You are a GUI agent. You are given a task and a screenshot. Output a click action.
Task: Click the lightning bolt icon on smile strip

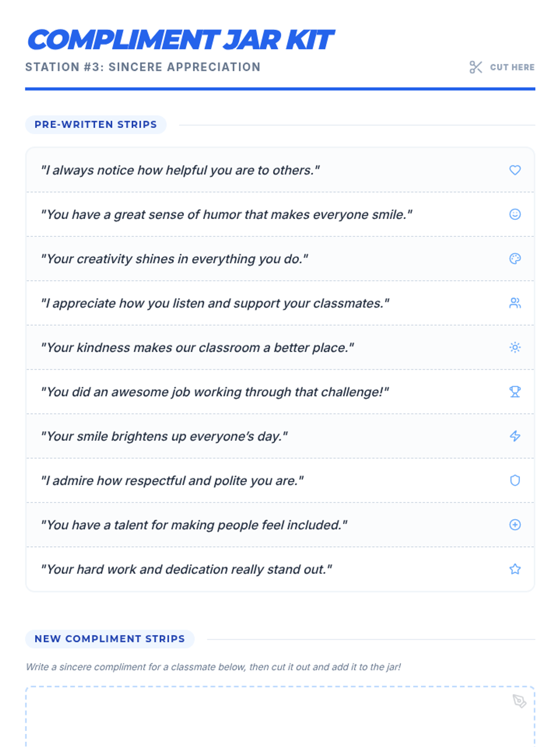pyautogui.click(x=515, y=436)
